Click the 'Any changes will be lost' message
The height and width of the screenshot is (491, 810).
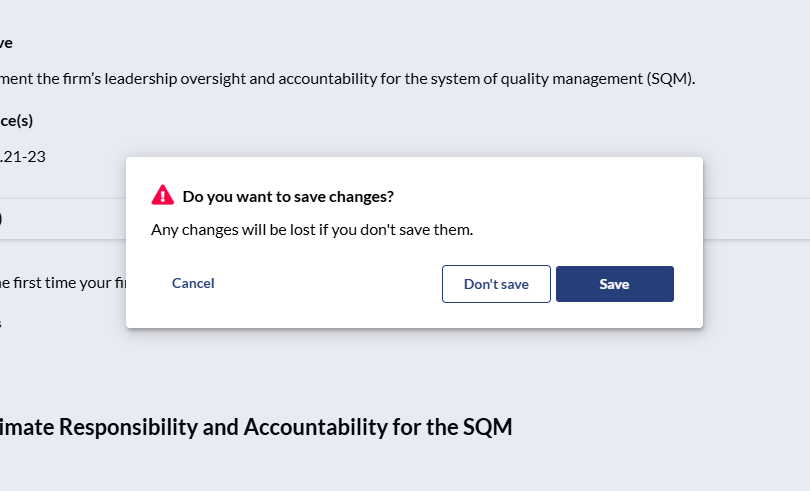(x=312, y=230)
